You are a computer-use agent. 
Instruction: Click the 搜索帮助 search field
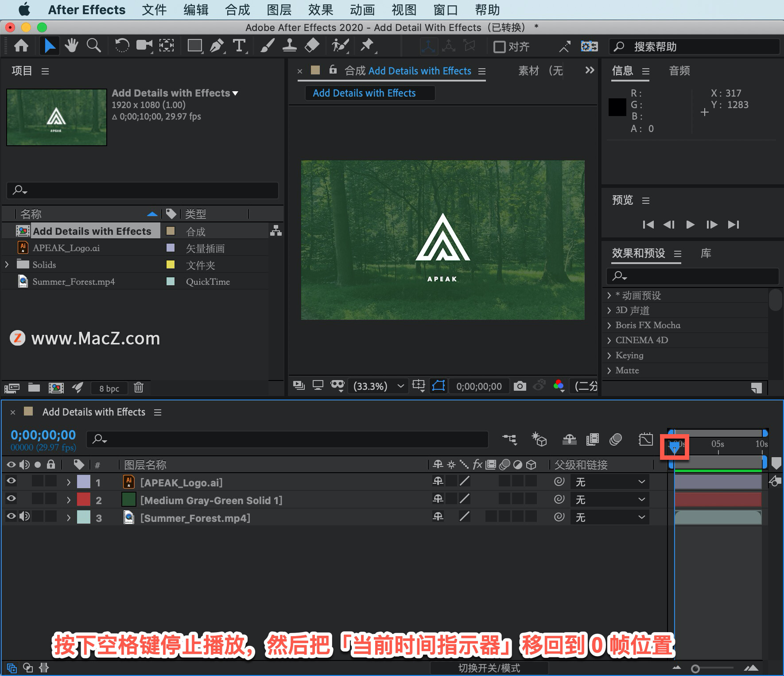pyautogui.click(x=695, y=47)
